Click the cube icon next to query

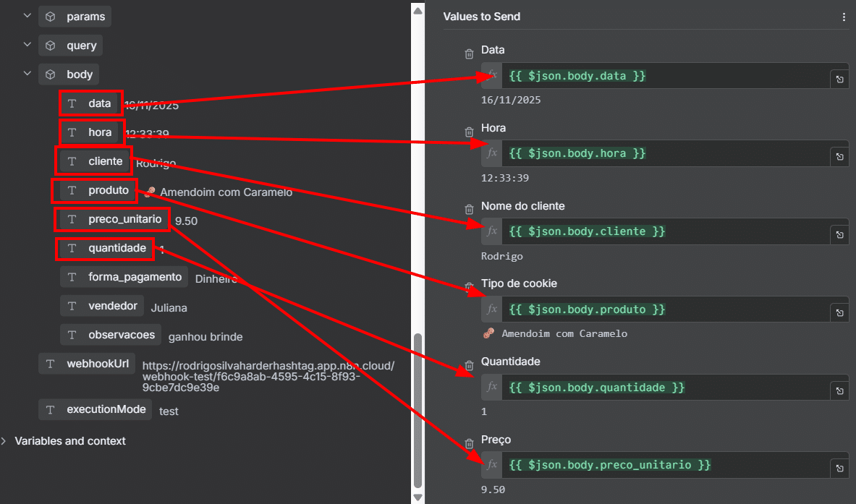(50, 46)
